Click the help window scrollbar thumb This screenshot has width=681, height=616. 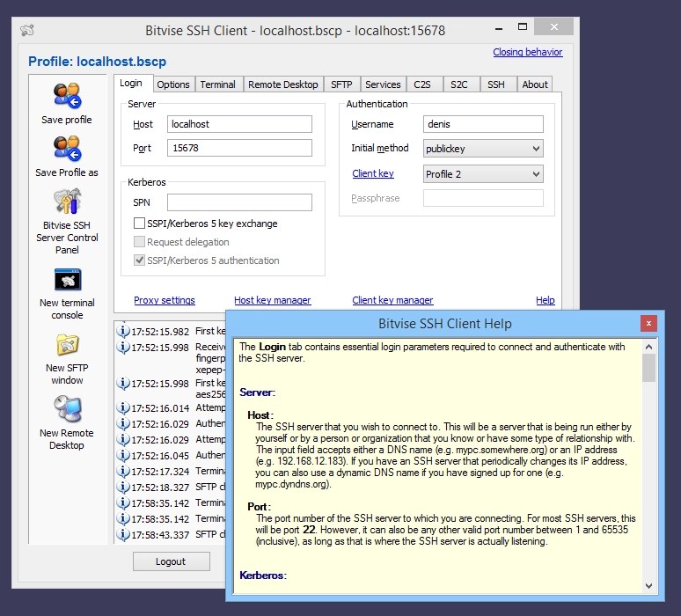point(648,368)
